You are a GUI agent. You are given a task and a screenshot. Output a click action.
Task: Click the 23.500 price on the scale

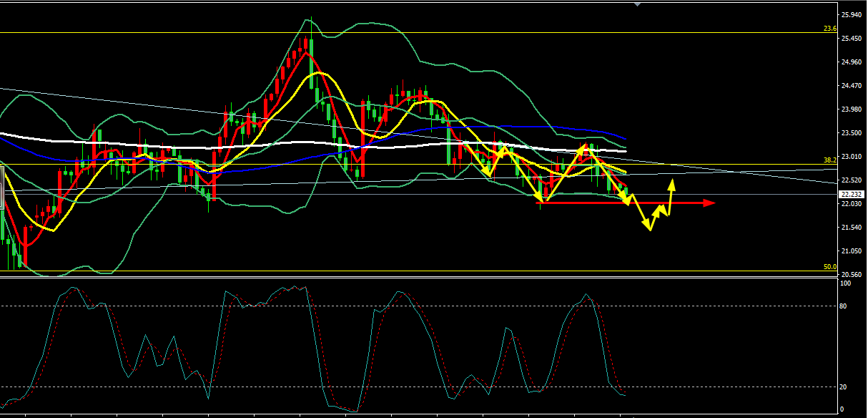coord(851,133)
